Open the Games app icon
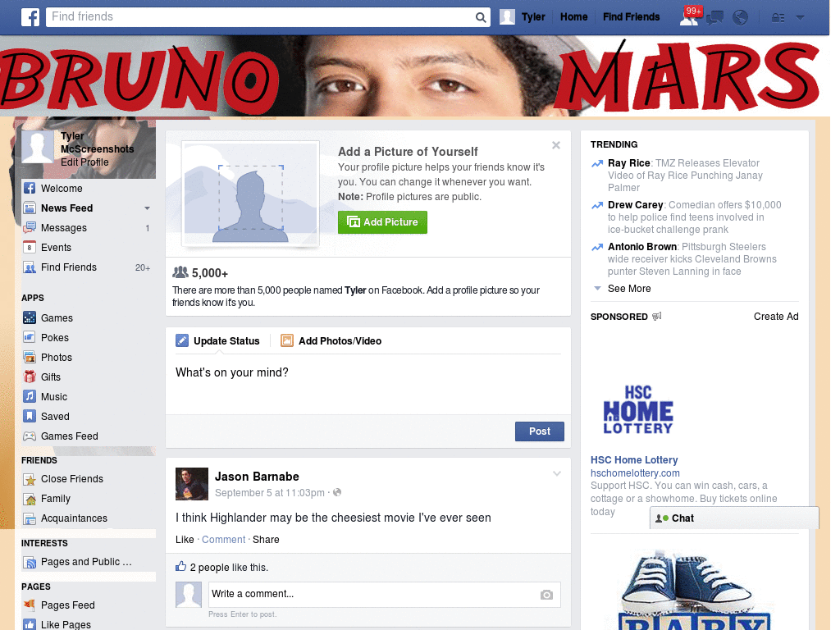This screenshot has height=630, width=840. pos(30,317)
